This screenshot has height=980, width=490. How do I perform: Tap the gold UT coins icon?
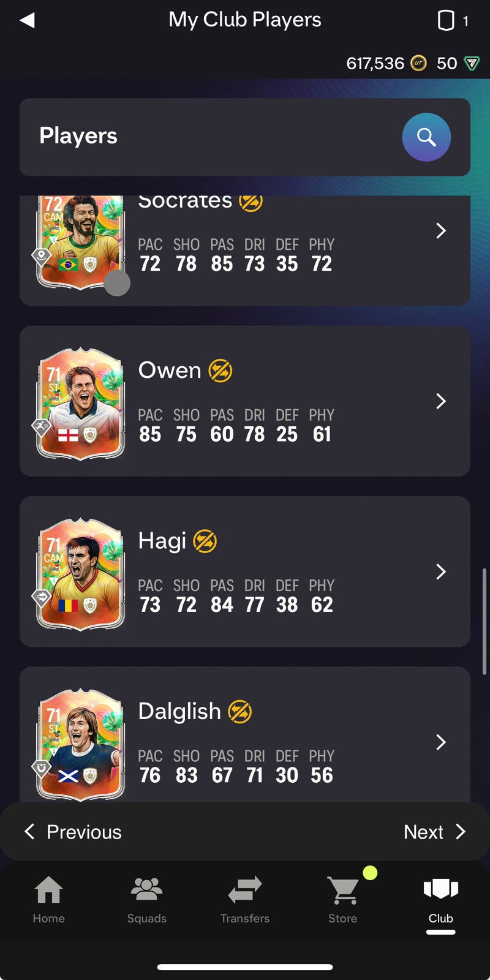418,63
